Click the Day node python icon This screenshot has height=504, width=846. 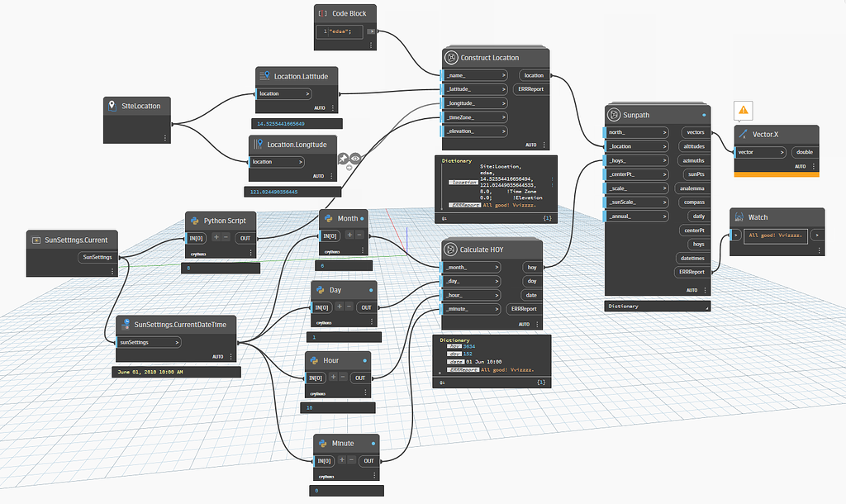(x=321, y=290)
